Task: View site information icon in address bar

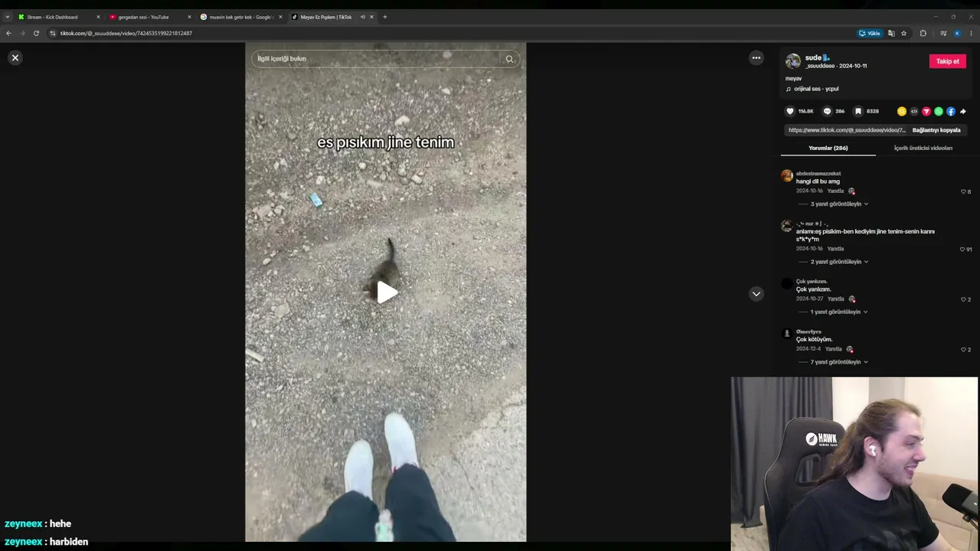Action: tap(52, 34)
